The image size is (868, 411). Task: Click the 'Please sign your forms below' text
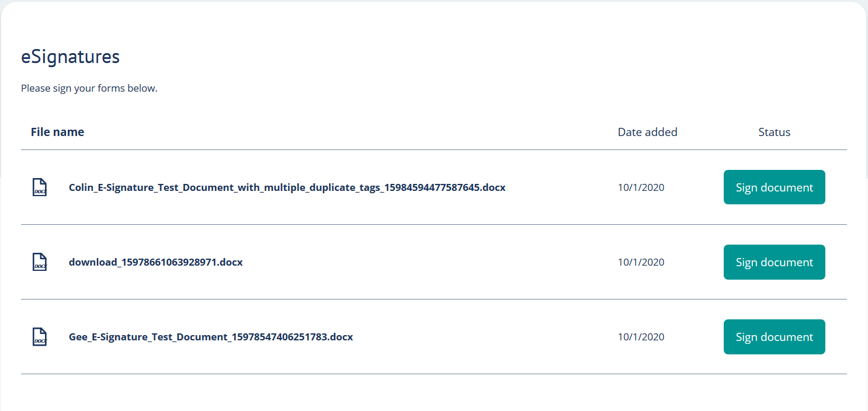coord(89,89)
